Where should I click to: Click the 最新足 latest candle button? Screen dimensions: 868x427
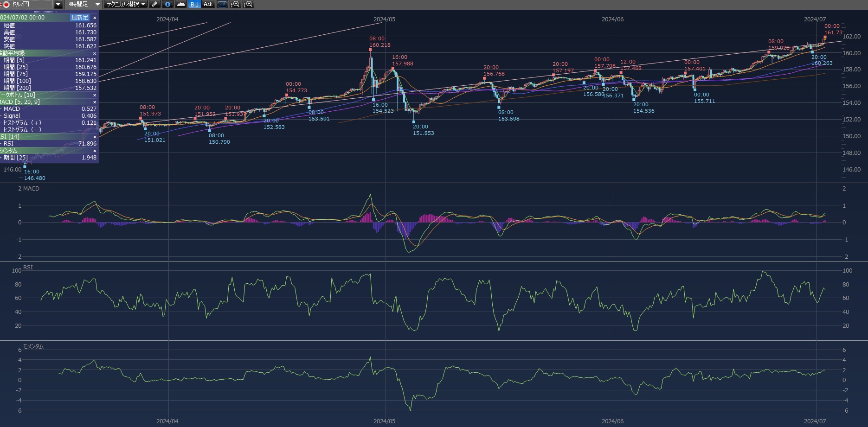pyautogui.click(x=79, y=18)
